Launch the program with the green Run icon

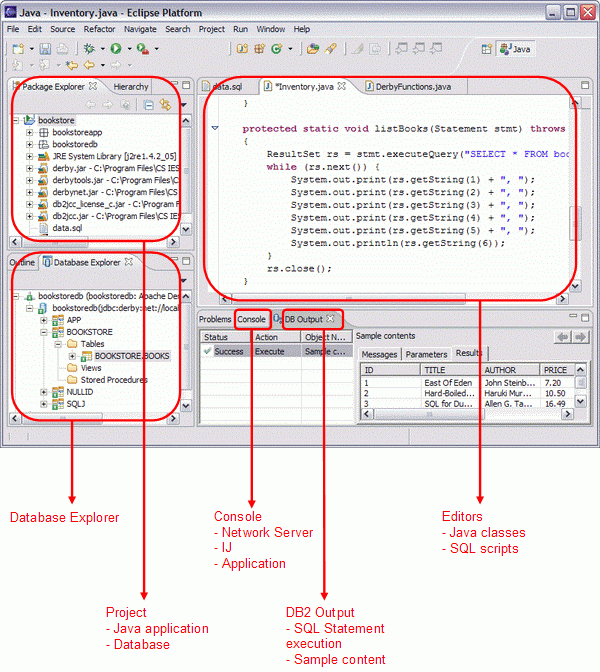116,48
